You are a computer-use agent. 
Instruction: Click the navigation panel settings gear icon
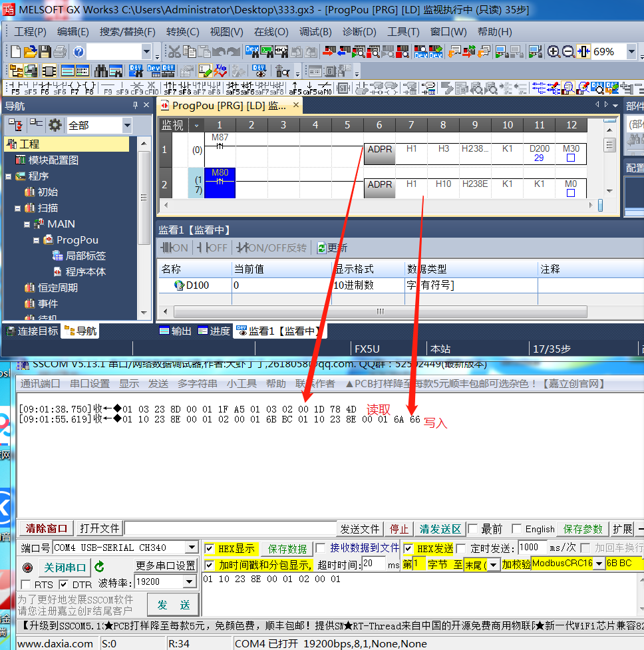55,125
